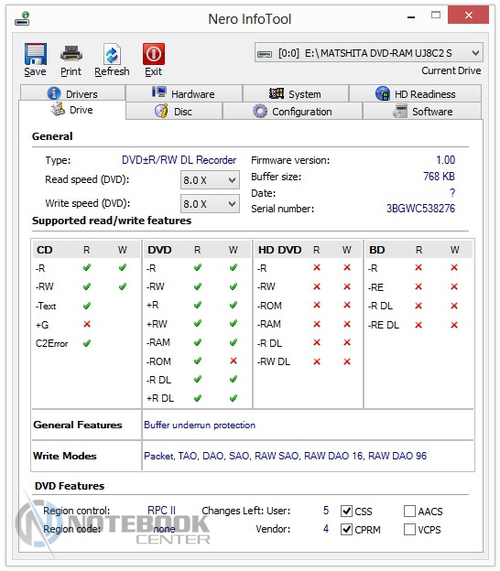
Task: Click the C2Error row label
Action: (x=52, y=343)
